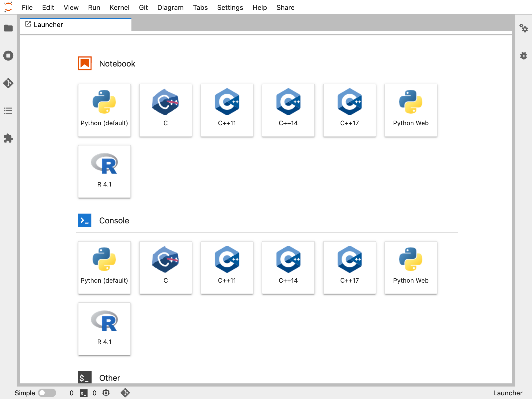532x399 pixels.
Task: Open the File Browser sidebar panel
Action: [x=8, y=28]
